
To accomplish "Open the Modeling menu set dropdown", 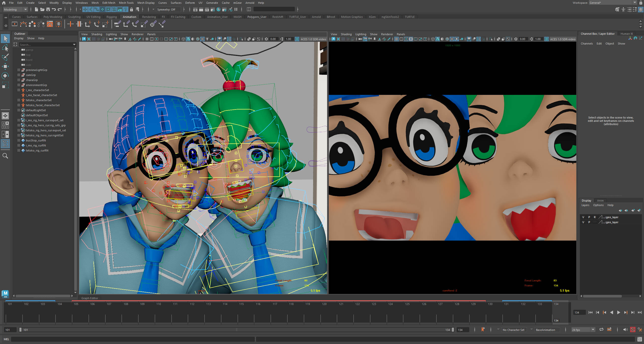I will (x=15, y=10).
